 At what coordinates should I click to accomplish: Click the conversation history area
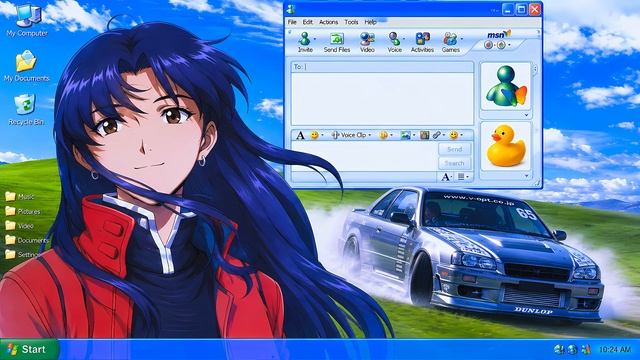[382, 99]
